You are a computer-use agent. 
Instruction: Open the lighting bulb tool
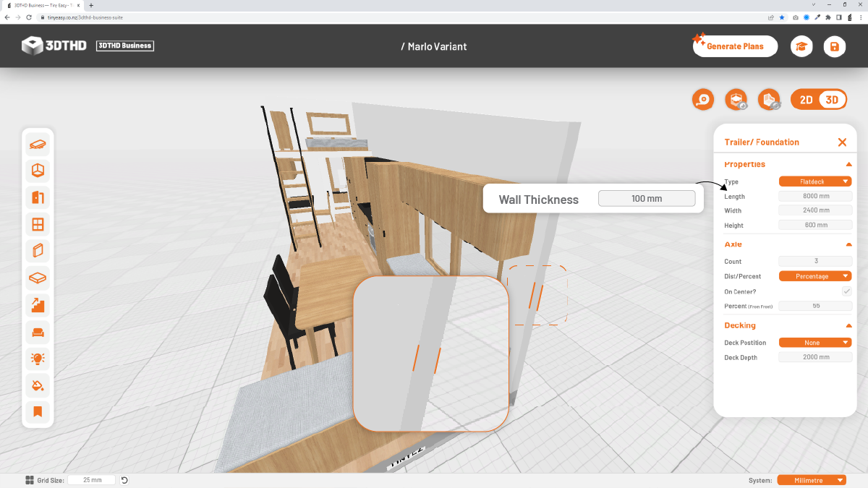38,358
